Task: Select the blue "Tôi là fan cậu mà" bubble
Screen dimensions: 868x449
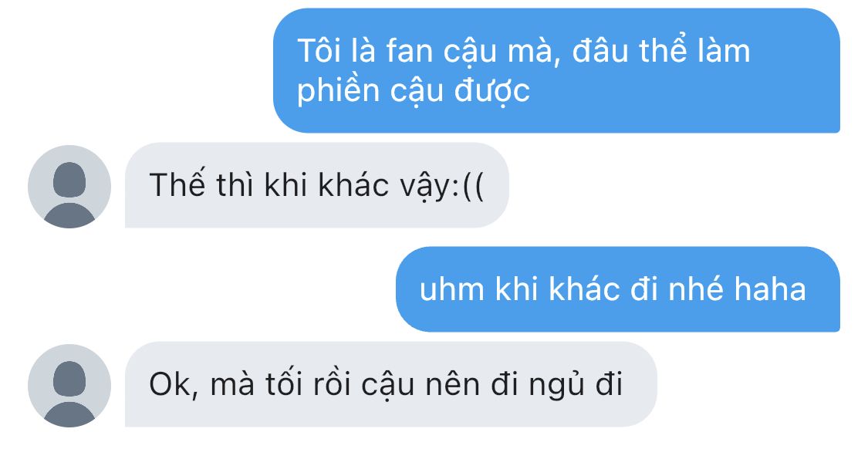Action: [556, 70]
